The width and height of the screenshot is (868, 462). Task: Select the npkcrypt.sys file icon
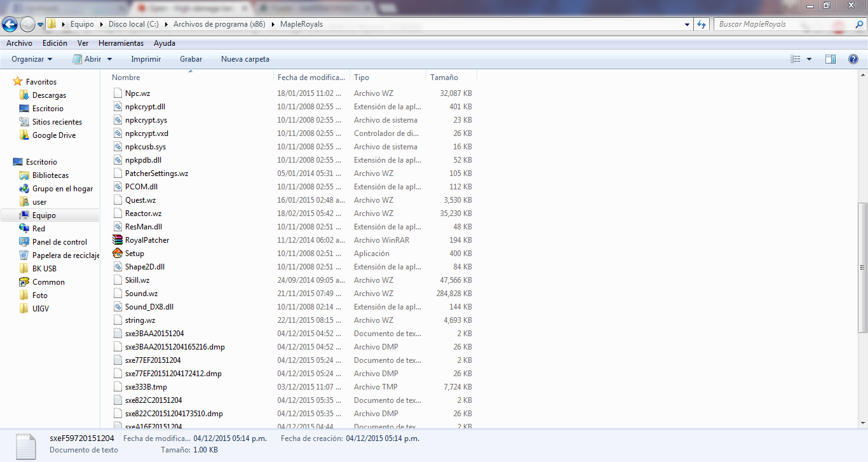pyautogui.click(x=118, y=119)
